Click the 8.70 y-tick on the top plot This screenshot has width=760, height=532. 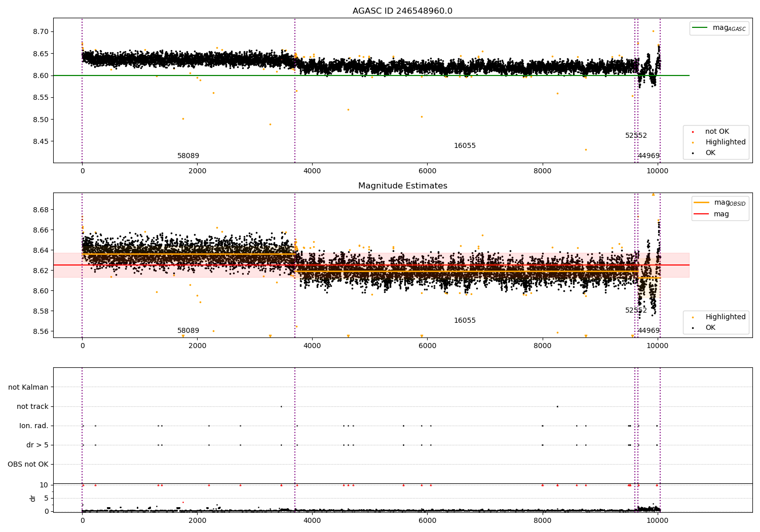click(x=41, y=31)
